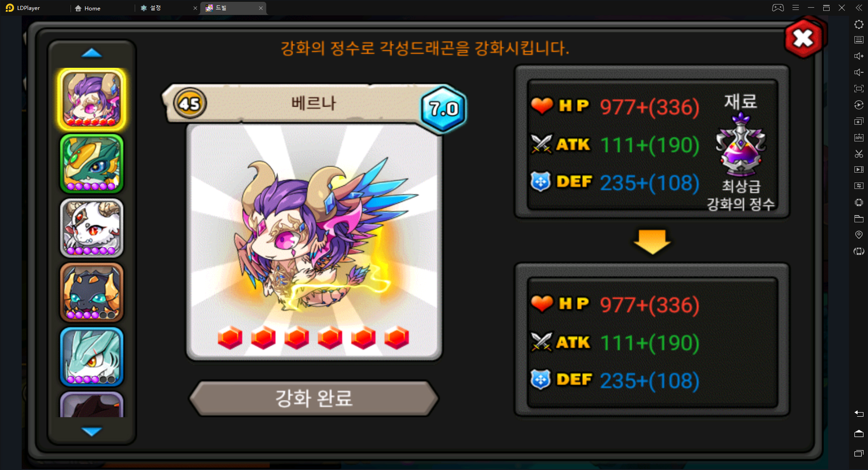Click the scissors screenshot icon in sidebar
The width and height of the screenshot is (868, 470).
tap(859, 154)
